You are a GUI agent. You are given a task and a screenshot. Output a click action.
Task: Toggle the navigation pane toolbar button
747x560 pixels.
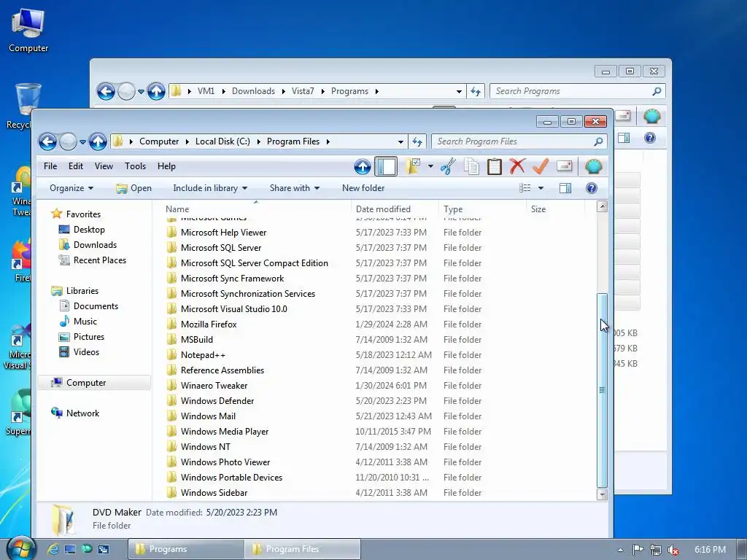tap(386, 166)
